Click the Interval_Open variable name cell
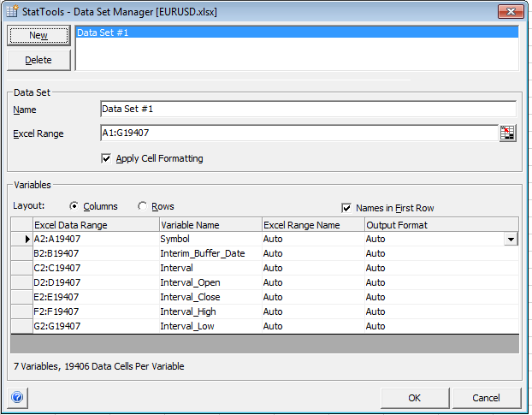Screen dimensions: 532x415 [x=210, y=282]
